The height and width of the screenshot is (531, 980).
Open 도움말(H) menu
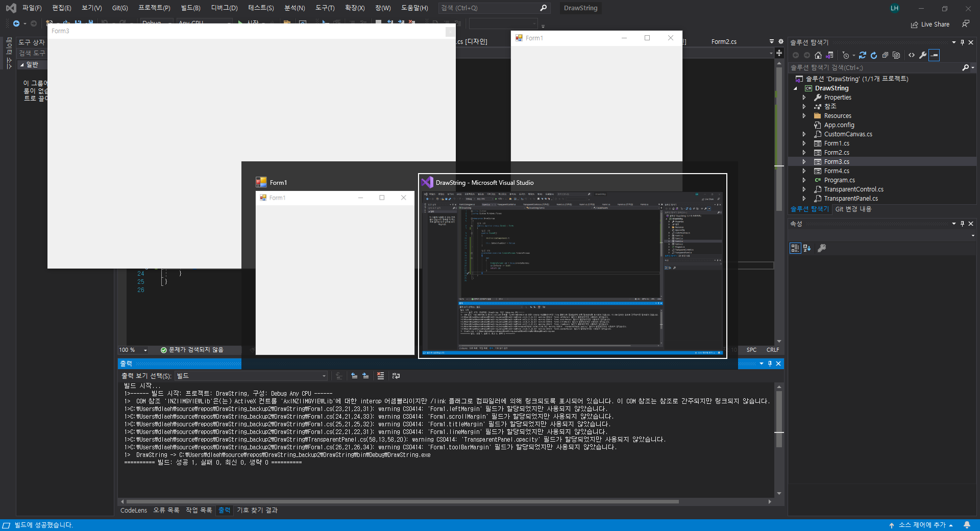[x=414, y=8]
